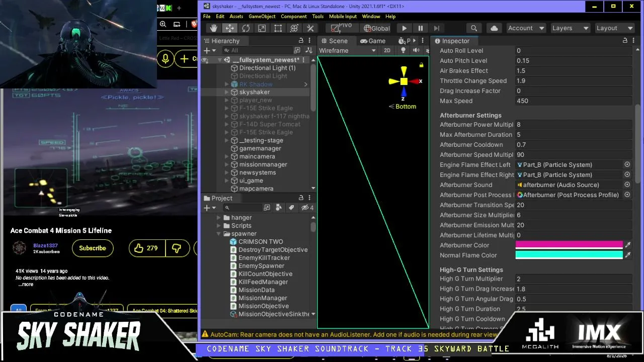The image size is (644, 362).
Task: Toggle the Inspector panel lock
Action: tap(625, 41)
